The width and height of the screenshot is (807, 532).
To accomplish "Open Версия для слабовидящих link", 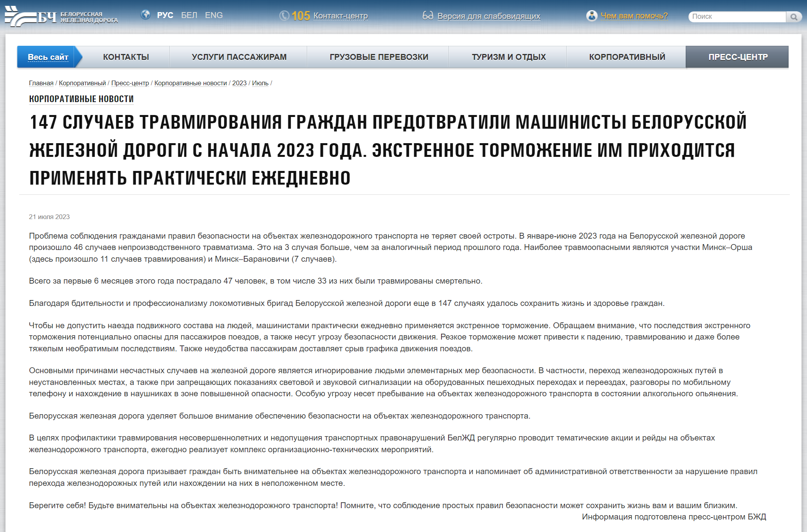I will click(x=488, y=16).
